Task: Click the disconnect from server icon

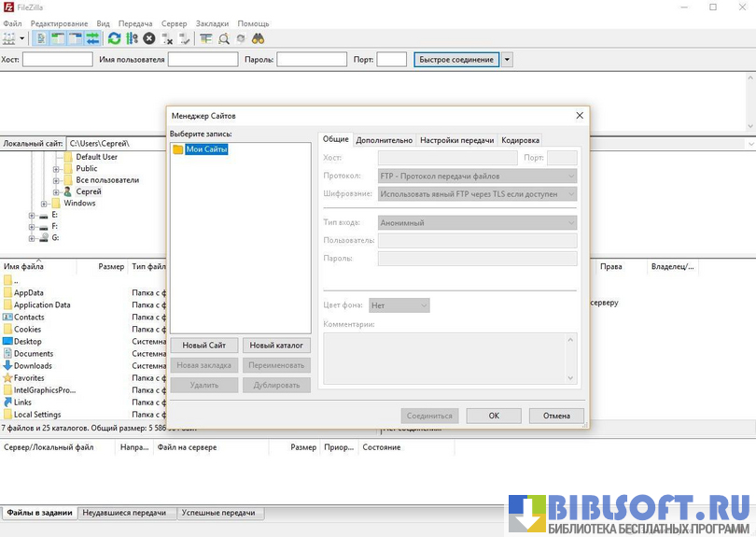Action: tap(167, 39)
